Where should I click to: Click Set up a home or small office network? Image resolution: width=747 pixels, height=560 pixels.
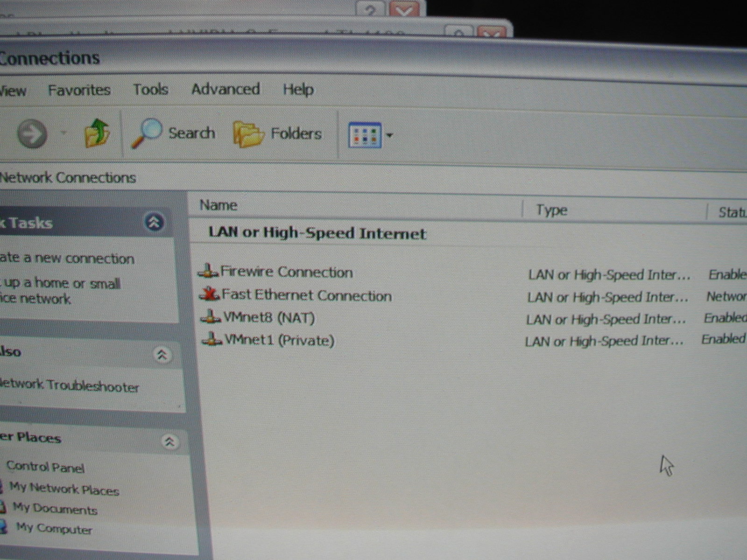(x=60, y=290)
